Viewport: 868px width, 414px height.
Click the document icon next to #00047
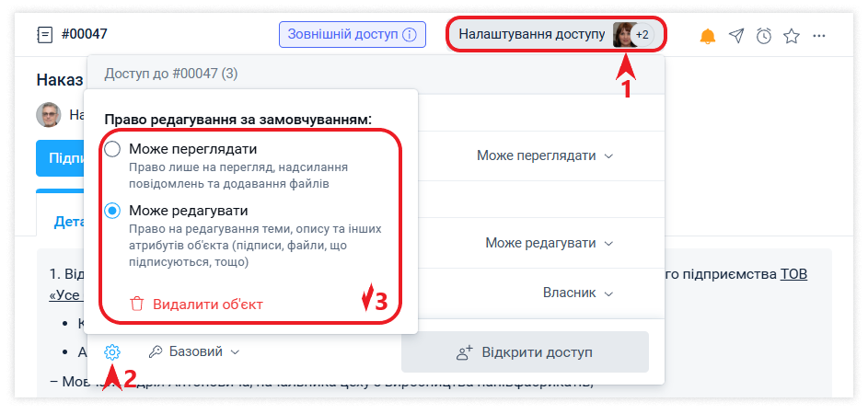coord(45,35)
